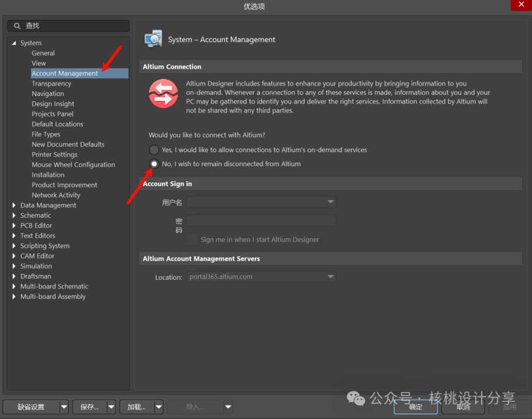Click the 缺省设置 defaults button
This screenshot has width=532, height=419.
(31, 407)
